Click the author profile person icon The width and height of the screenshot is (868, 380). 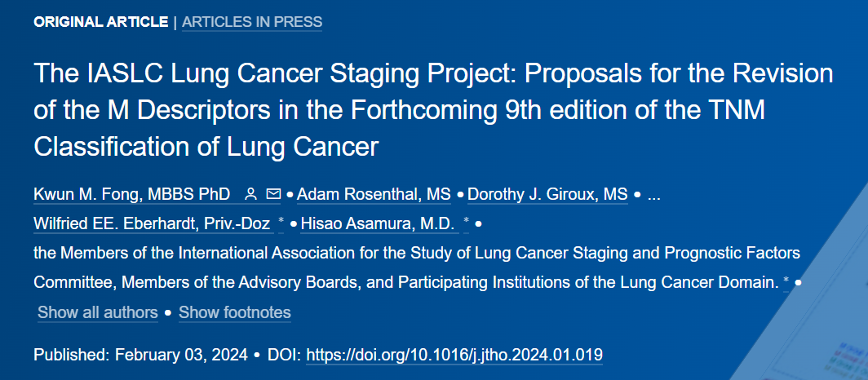250,194
